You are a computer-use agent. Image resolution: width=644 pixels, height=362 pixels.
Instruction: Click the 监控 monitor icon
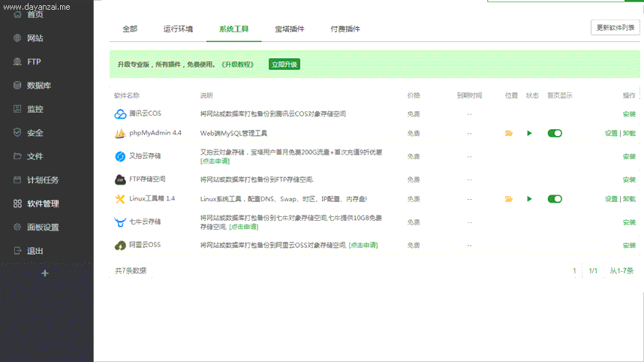point(17,109)
